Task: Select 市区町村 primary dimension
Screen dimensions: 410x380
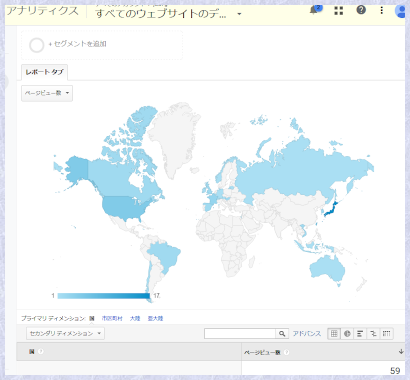Action: click(x=112, y=319)
